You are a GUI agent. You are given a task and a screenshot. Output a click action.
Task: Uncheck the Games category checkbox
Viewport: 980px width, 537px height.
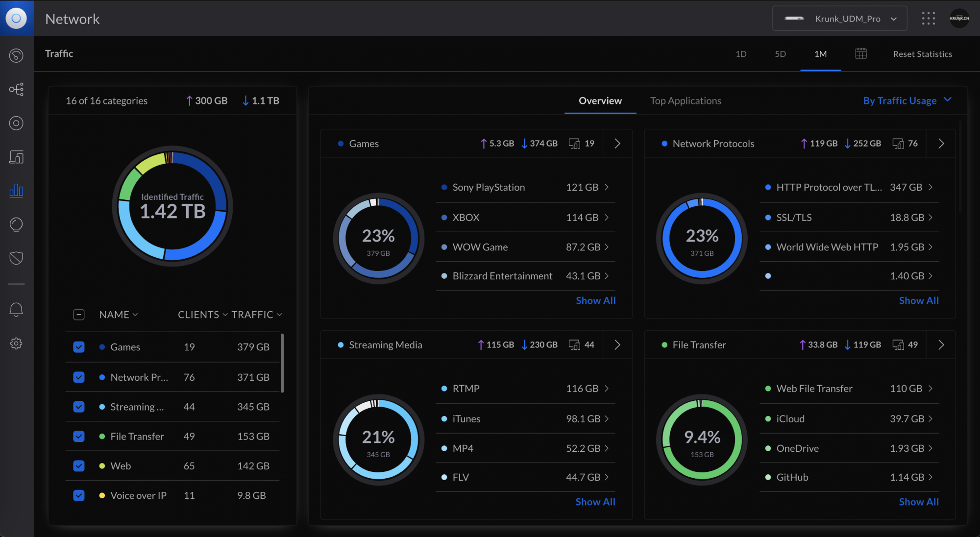tap(79, 347)
